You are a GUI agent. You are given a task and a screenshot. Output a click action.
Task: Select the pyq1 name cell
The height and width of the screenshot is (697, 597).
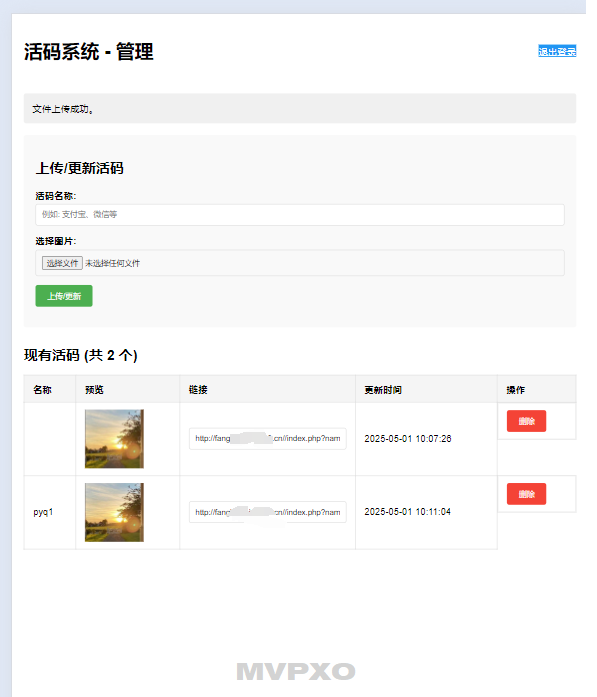coord(43,512)
